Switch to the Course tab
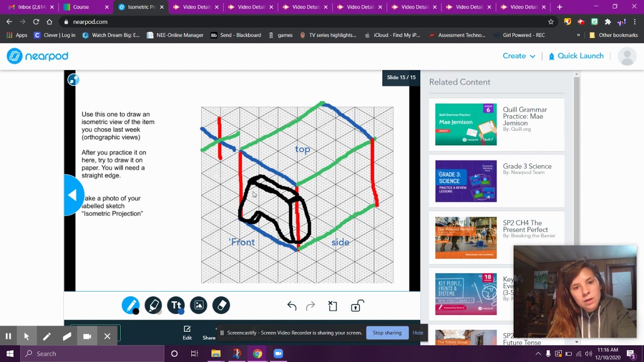The height and width of the screenshot is (362, 644). [x=85, y=7]
